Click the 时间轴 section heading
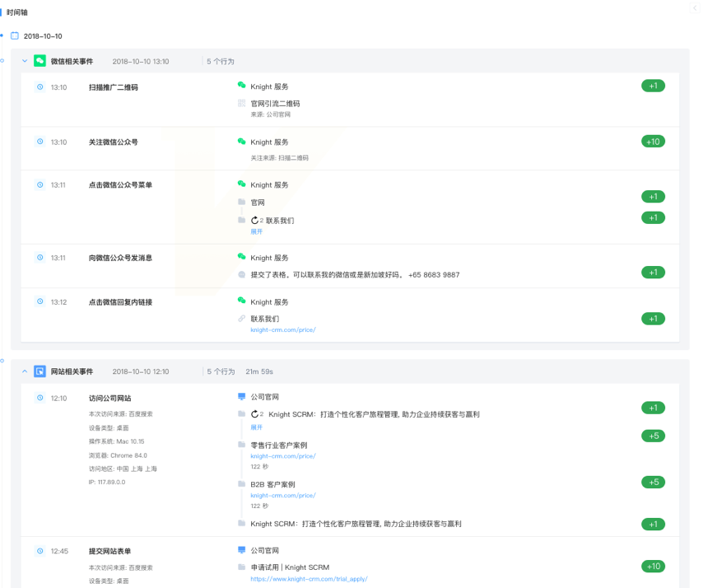The width and height of the screenshot is (703, 588). tap(17, 12)
